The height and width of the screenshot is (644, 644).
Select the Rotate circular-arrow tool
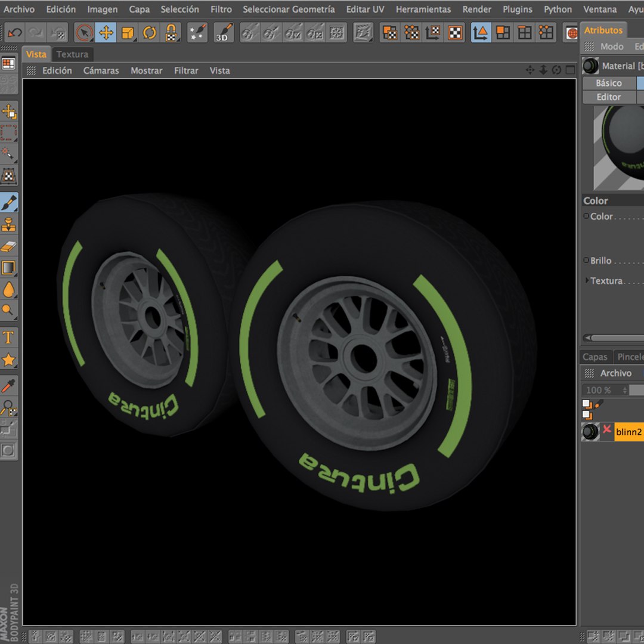pos(150,32)
